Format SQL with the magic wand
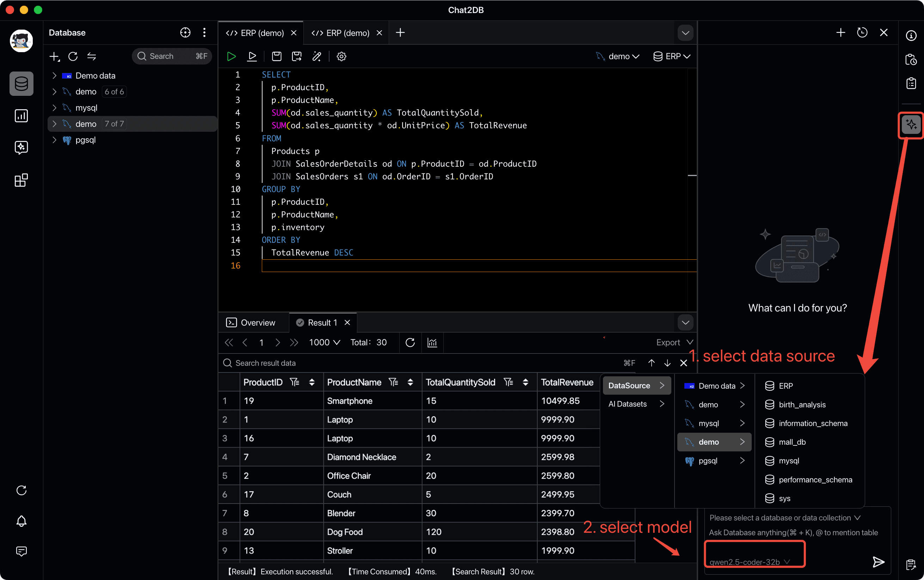Screen dimensions: 924x580 tap(317, 56)
